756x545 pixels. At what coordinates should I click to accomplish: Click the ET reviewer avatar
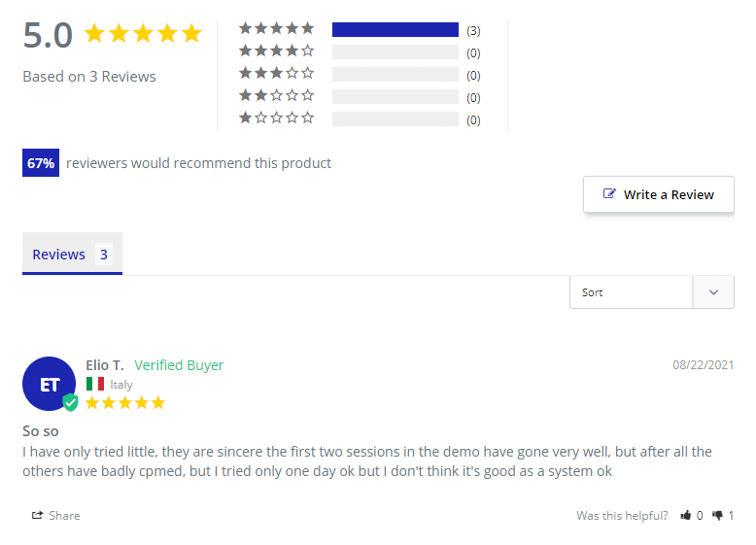point(49,384)
